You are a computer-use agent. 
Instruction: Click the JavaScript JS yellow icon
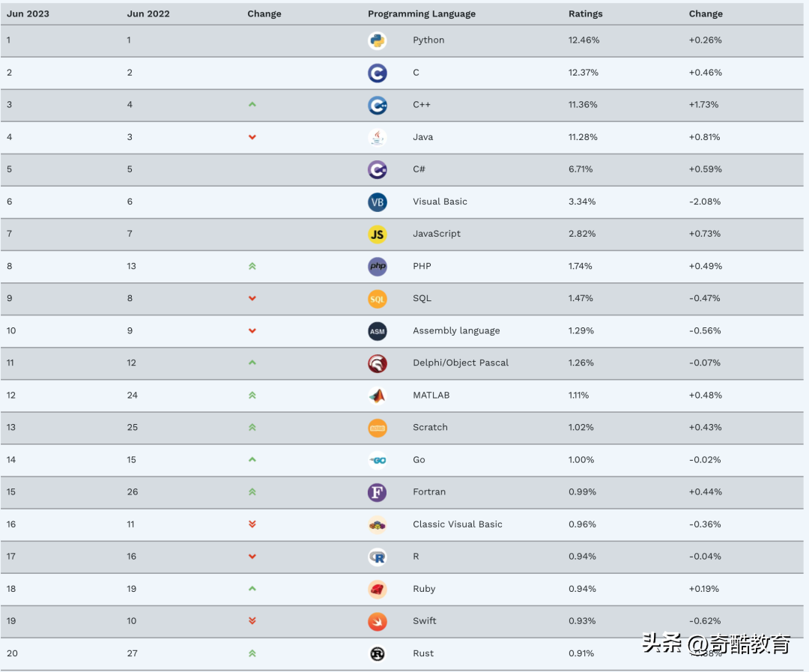pos(378,234)
